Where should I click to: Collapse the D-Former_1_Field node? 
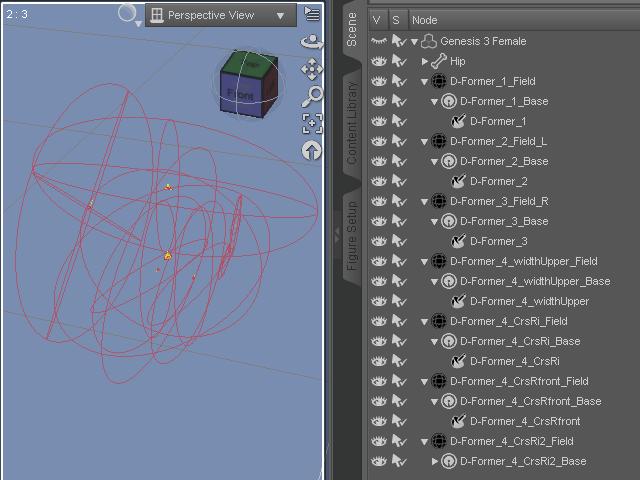click(424, 82)
